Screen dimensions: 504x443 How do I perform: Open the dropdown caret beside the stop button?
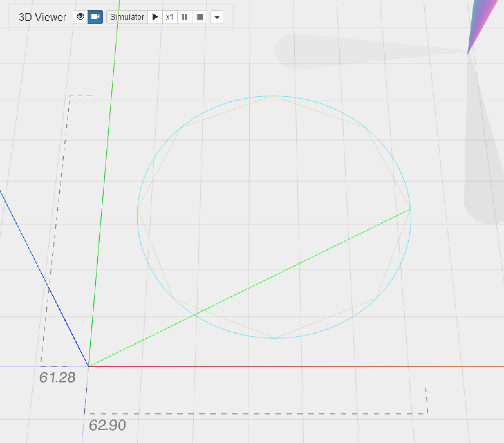(217, 17)
